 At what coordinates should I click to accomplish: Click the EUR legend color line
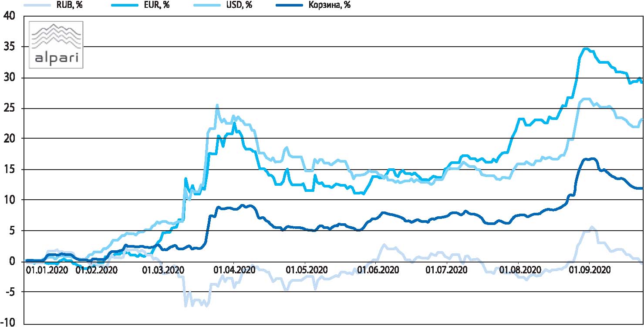[125, 6]
